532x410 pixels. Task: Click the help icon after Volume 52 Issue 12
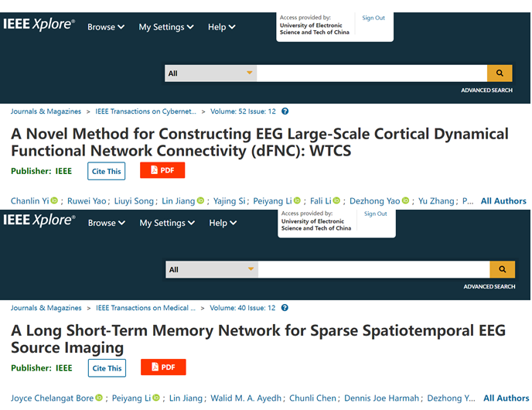click(x=285, y=111)
